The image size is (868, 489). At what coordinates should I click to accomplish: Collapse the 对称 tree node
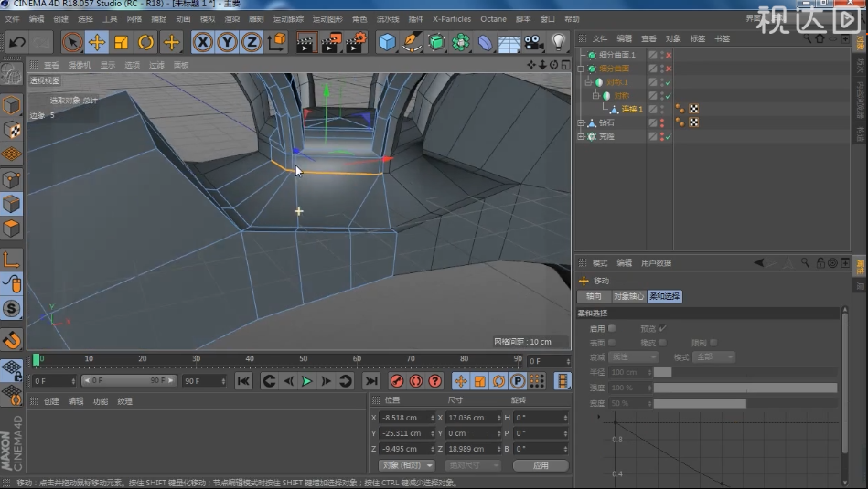point(596,96)
